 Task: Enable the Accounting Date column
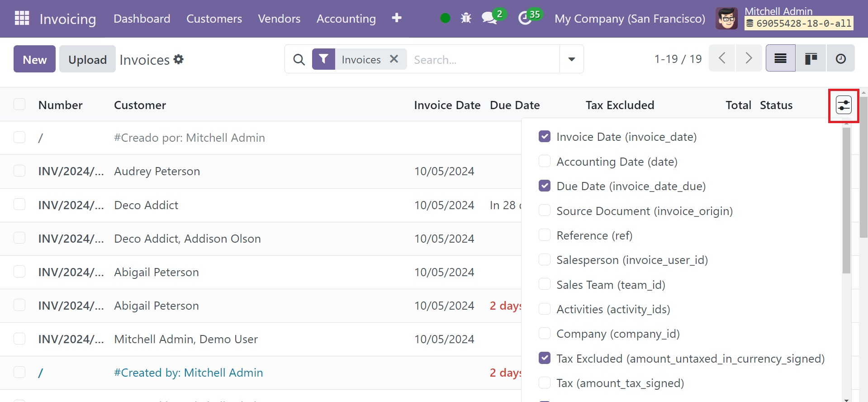(x=545, y=162)
